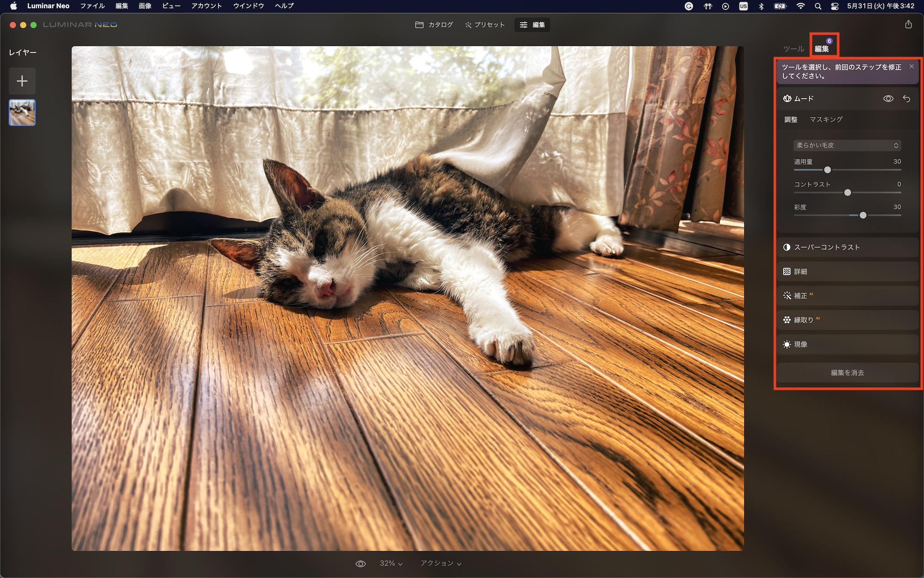Screen dimensions: 924x578
Task: Select the cat photo layer thumbnail
Action: point(22,112)
